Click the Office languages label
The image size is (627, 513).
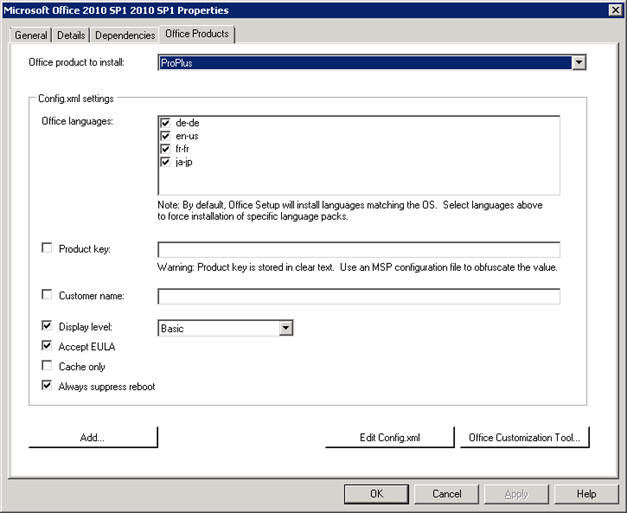pyautogui.click(x=77, y=121)
